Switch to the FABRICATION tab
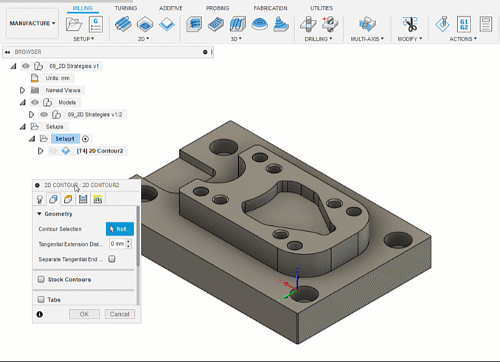The height and width of the screenshot is (362, 500). coord(270,8)
